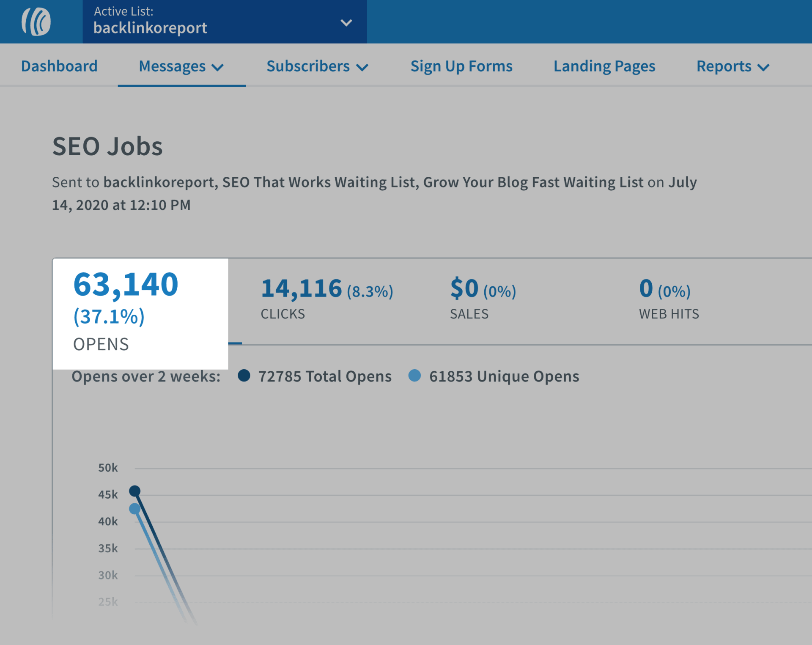
Task: Go to the Dashboard tab
Action: [59, 66]
